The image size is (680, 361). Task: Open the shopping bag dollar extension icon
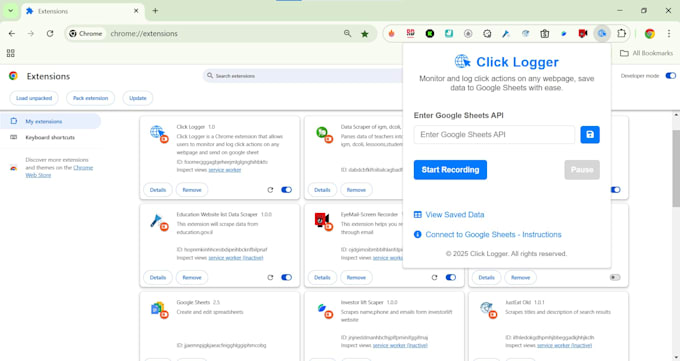(545, 33)
